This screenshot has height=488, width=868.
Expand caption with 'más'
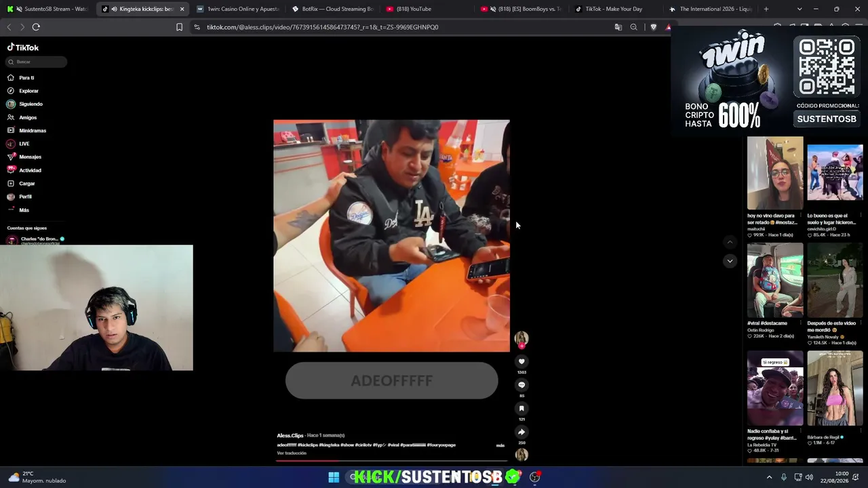point(500,445)
